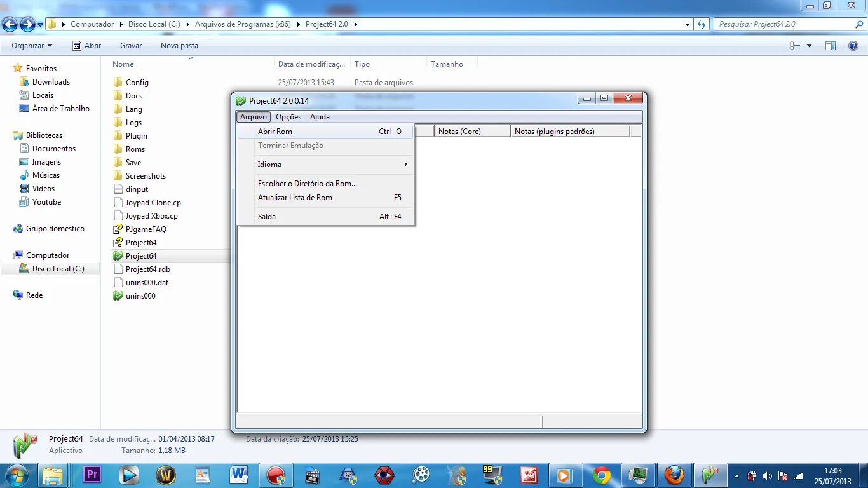Viewport: 868px width, 488px height.
Task: Click the Windows Start button
Action: (17, 475)
